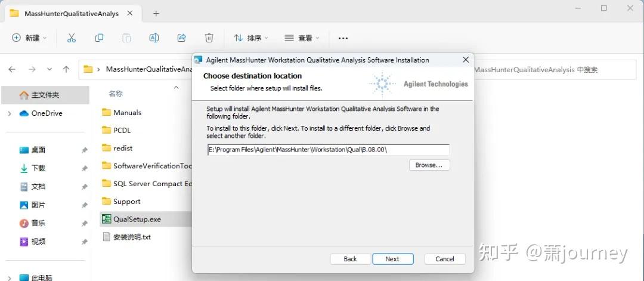Screen dimensions: 644x281
Task: Click the Cut scissors icon
Action: click(x=72, y=38)
